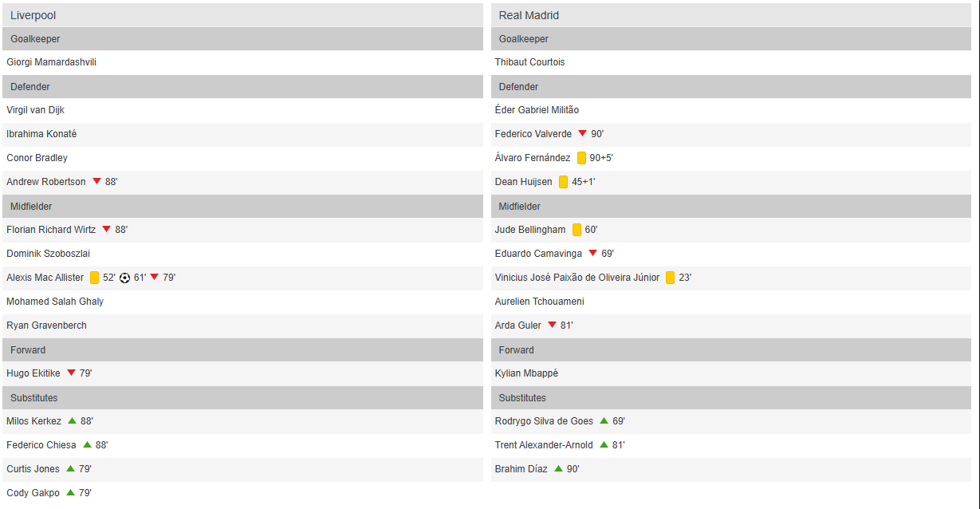
Task: Click green sub-on arrow beside Milos Kerkez
Action: (x=72, y=421)
